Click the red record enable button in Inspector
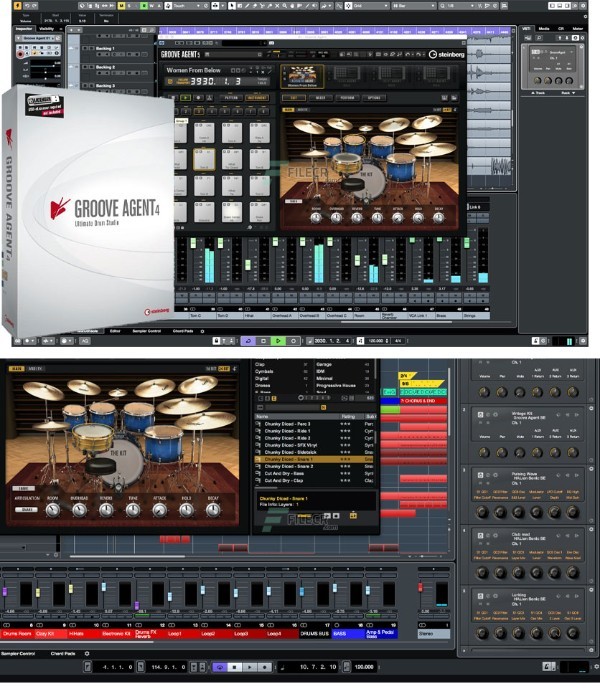Viewport: 600px width, 694px height. click(20, 54)
